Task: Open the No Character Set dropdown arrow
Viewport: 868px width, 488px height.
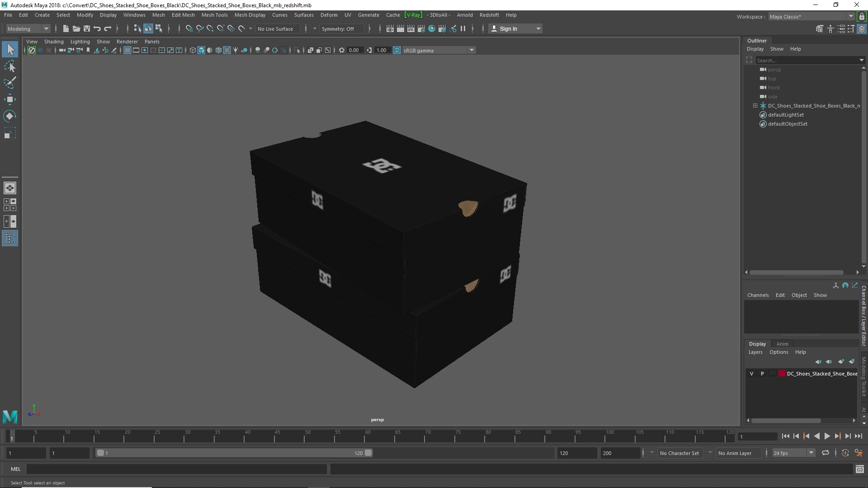Action: click(x=652, y=453)
